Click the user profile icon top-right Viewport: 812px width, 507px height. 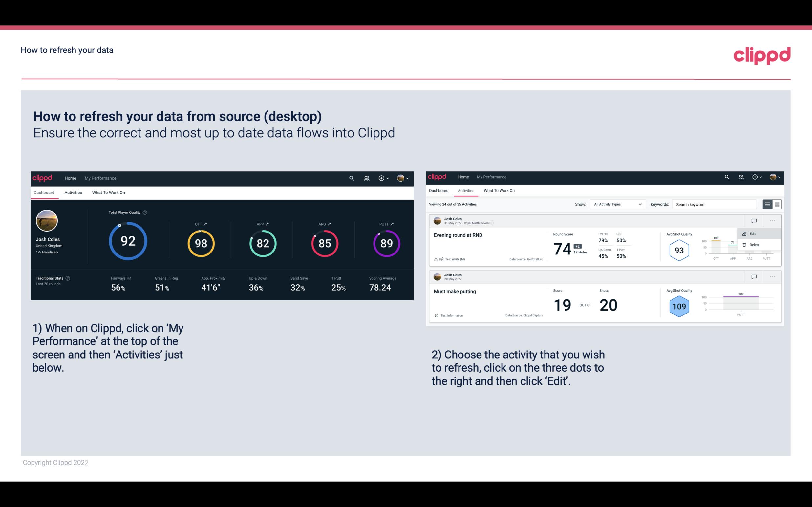401,177
